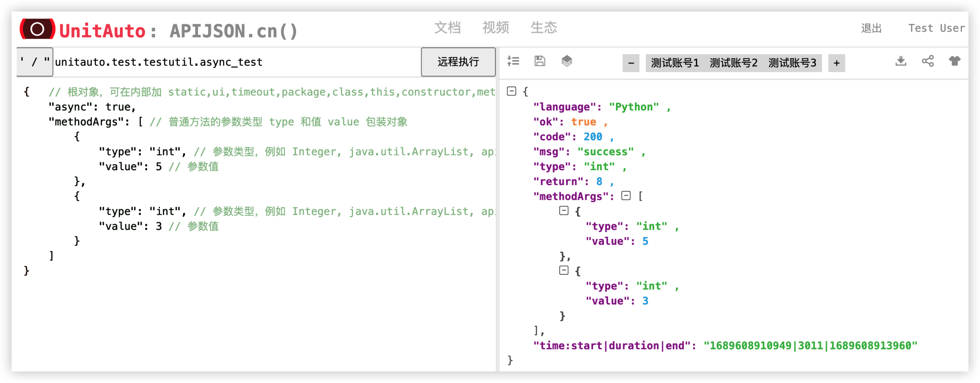The width and height of the screenshot is (980, 383).
Task: Click the UnitAuto brand name text
Action: [102, 31]
